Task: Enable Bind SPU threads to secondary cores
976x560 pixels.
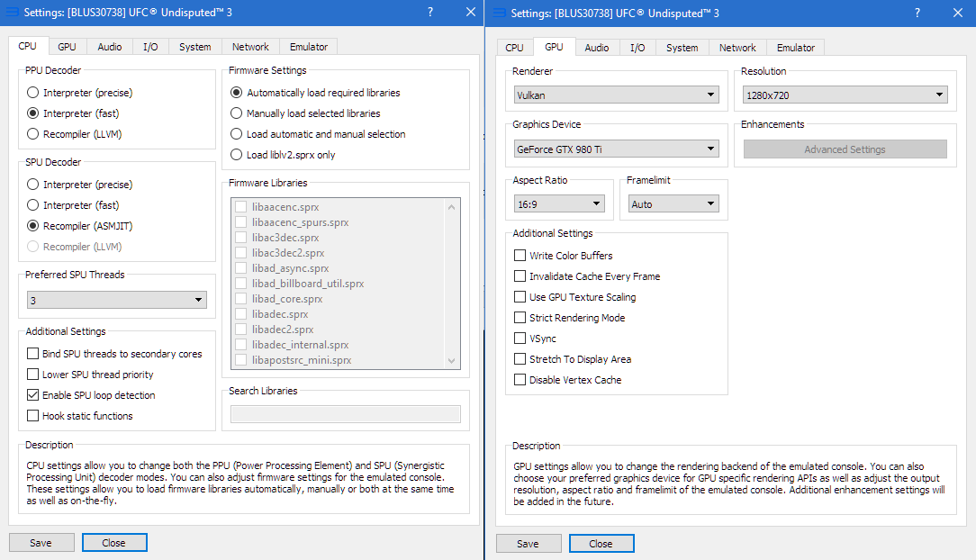Action: (x=33, y=354)
